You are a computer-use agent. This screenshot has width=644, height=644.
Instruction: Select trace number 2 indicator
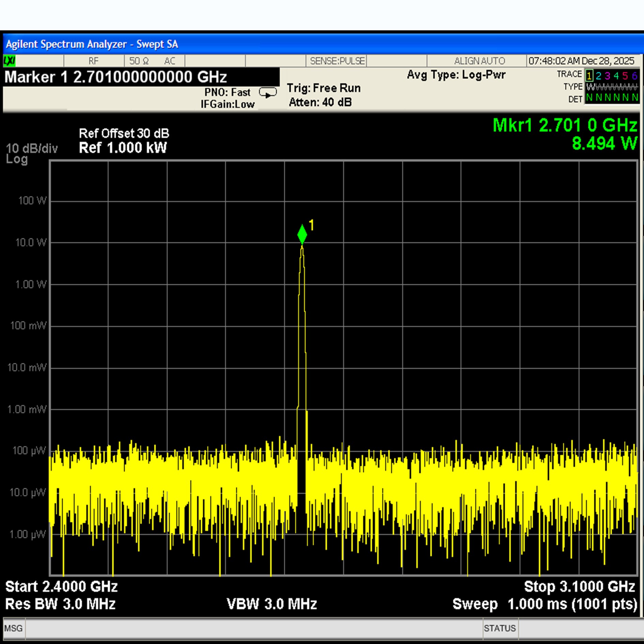pos(598,76)
